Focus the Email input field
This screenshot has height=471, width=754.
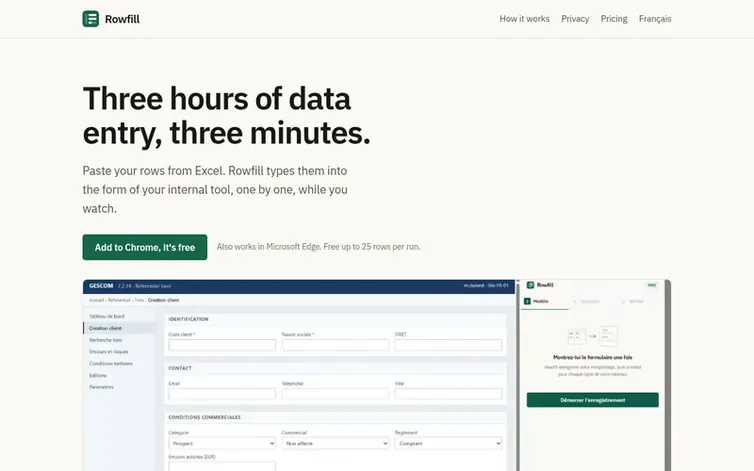(222, 394)
